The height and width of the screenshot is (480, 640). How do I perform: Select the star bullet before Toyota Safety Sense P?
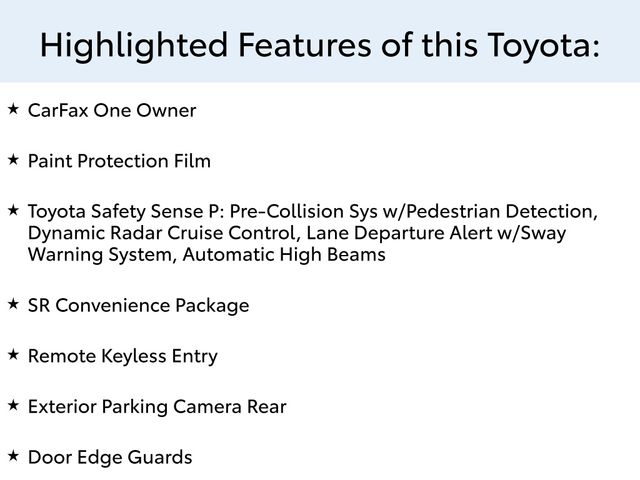click(13, 210)
